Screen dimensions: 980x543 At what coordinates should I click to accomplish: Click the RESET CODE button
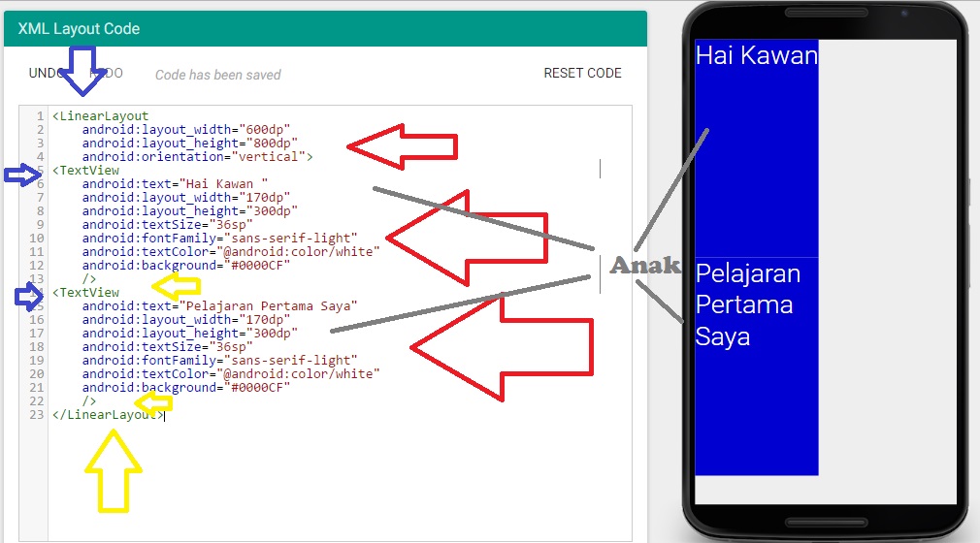click(x=582, y=73)
